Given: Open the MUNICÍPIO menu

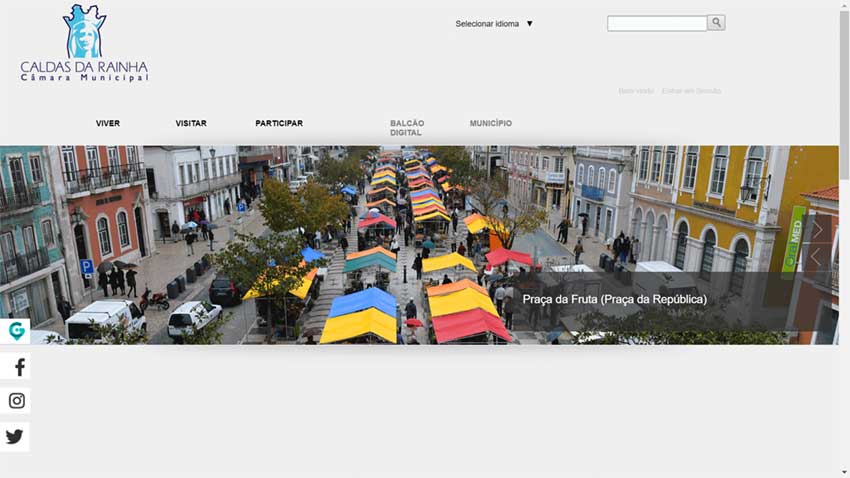Looking at the screenshot, I should pyautogui.click(x=491, y=124).
